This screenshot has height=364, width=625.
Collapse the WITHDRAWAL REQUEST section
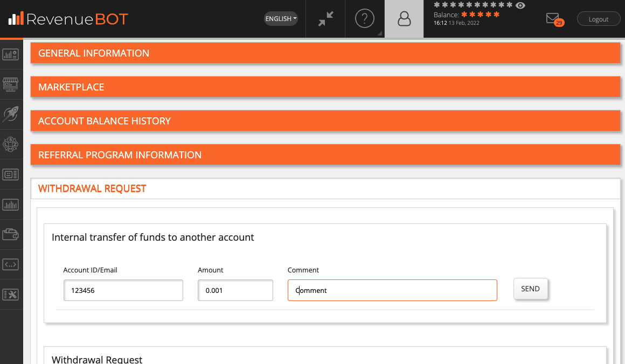[x=325, y=188]
